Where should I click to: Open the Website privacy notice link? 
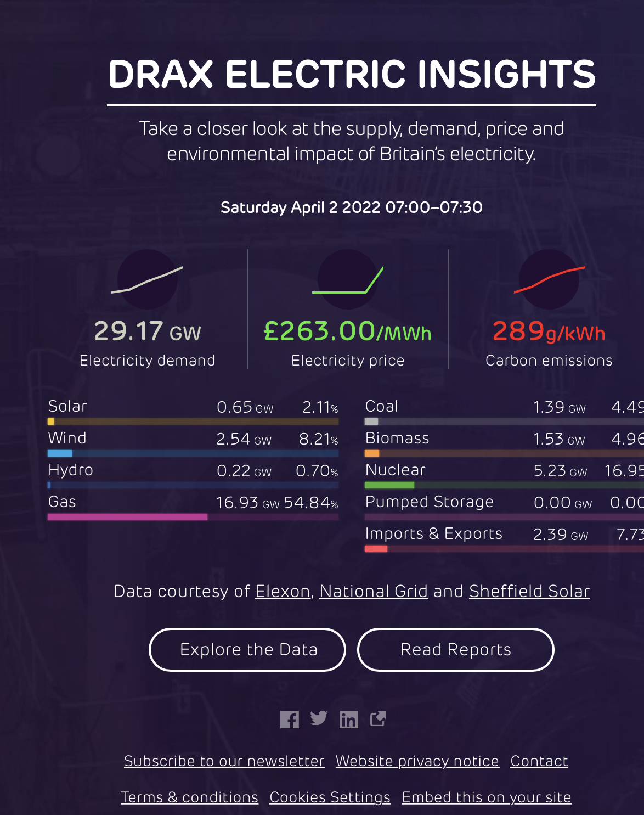click(417, 761)
